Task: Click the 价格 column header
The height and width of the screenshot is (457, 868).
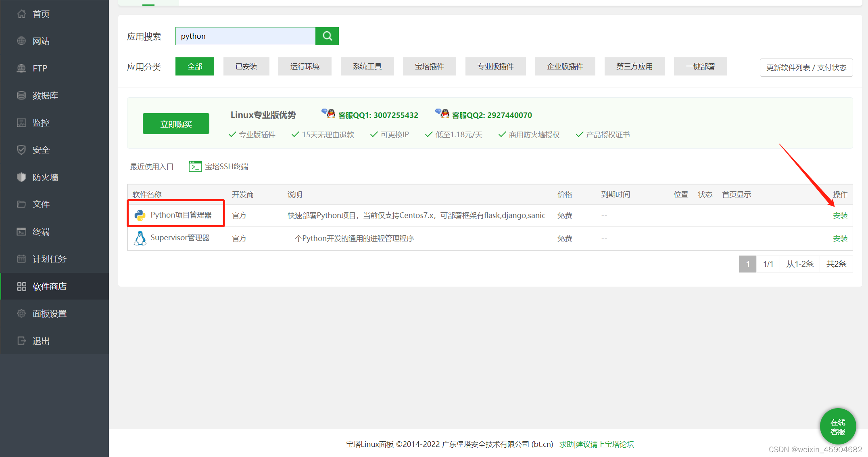Action: pos(565,195)
